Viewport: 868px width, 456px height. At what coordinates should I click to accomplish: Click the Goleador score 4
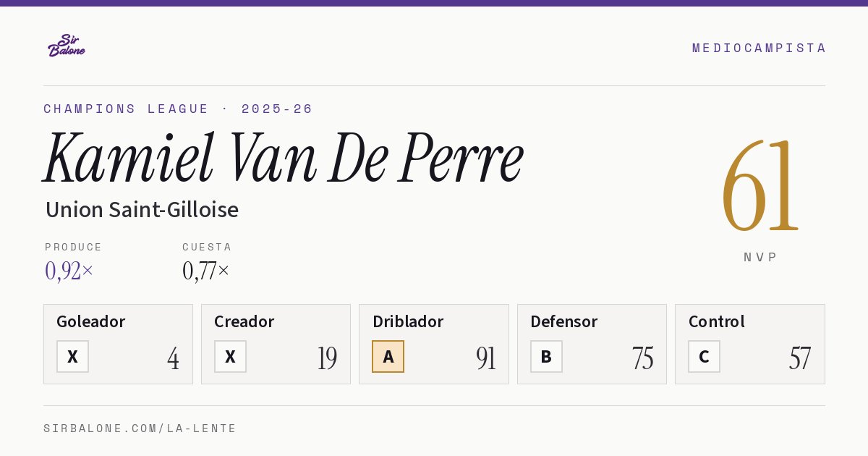point(174,358)
